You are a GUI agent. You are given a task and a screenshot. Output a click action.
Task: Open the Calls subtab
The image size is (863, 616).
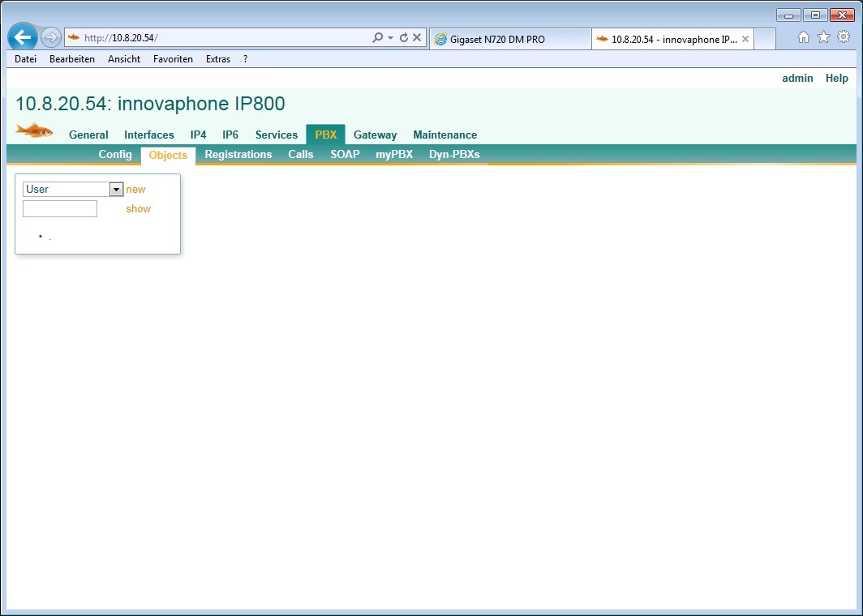[300, 155]
